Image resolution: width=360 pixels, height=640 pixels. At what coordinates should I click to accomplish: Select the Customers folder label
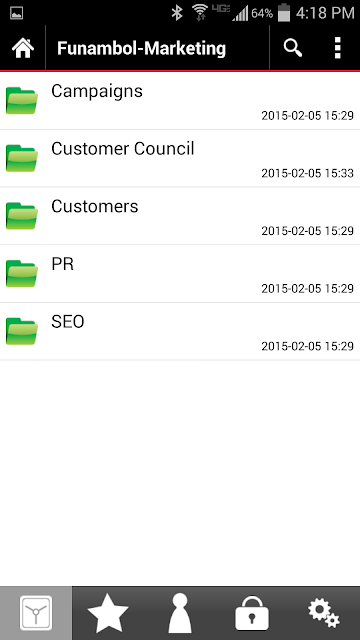[95, 206]
